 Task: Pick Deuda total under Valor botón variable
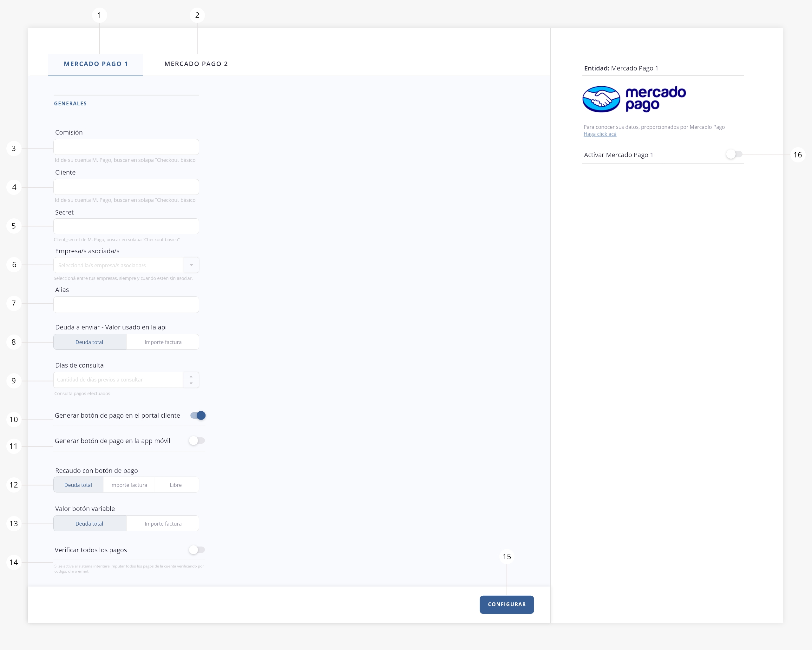(90, 524)
